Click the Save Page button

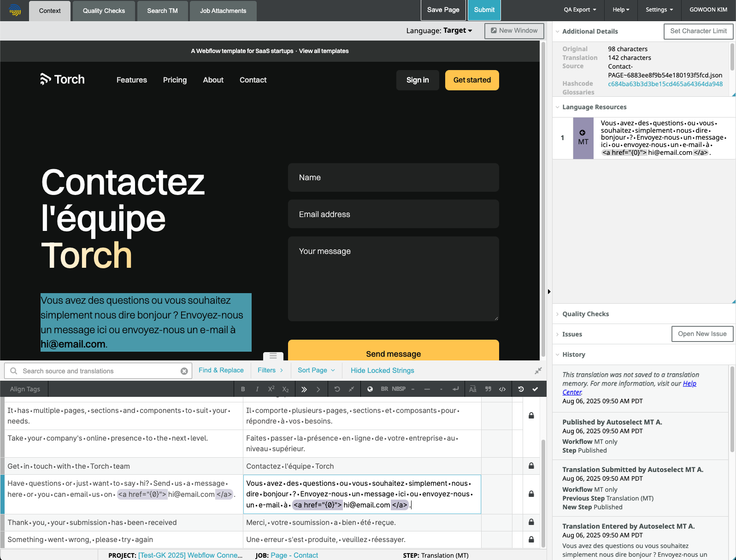pyautogui.click(x=443, y=10)
